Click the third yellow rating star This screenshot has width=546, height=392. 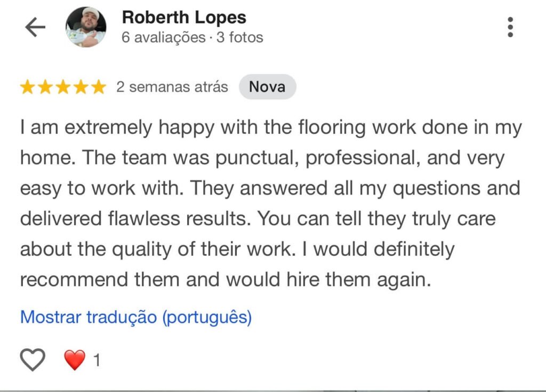63,87
